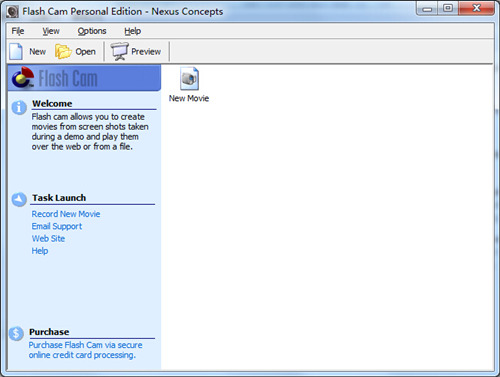Viewport: 500px width, 377px height.
Task: Open the Help menu
Action: tap(133, 31)
